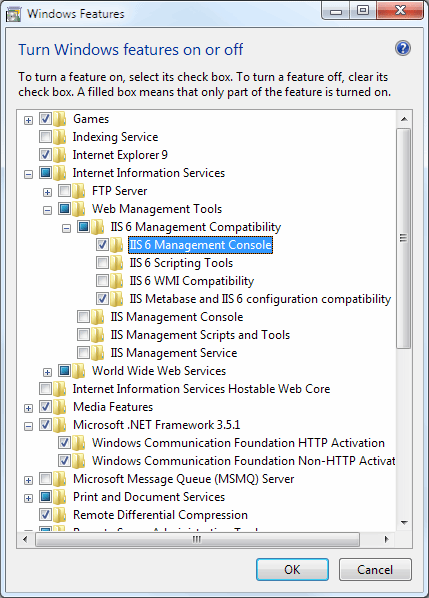Click folder icon beside Media Features

59,407
